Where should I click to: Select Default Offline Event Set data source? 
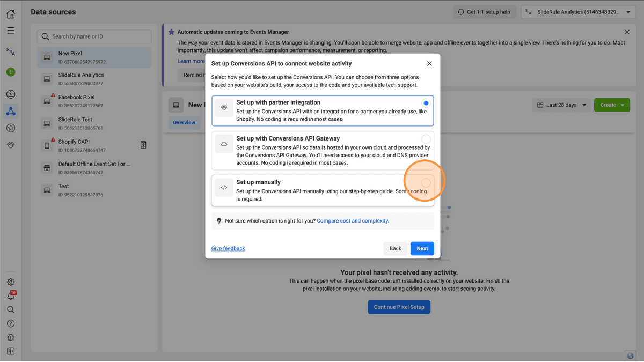(94, 168)
